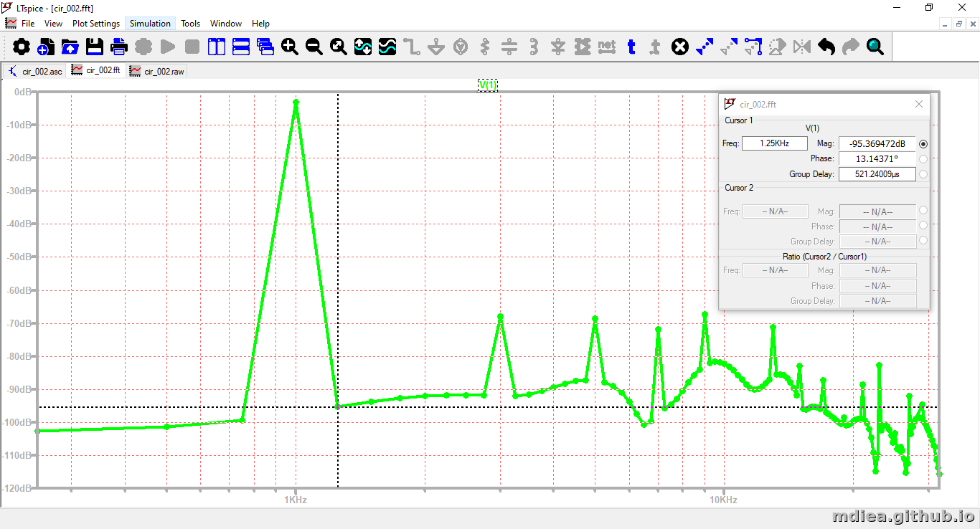Image resolution: width=980 pixels, height=529 pixels.
Task: Open the Help menu
Action: pyautogui.click(x=260, y=24)
